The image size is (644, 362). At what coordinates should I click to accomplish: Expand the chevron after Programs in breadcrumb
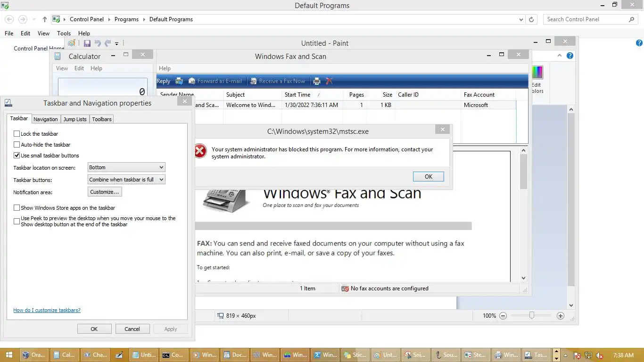click(144, 19)
